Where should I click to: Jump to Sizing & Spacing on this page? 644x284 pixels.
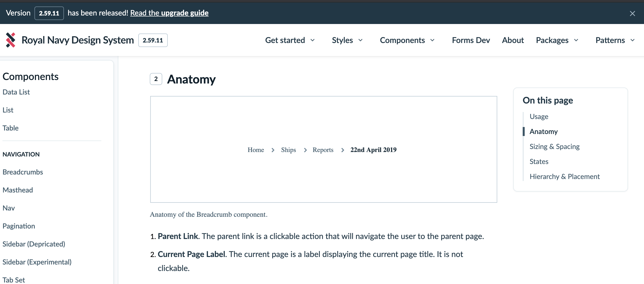(x=554, y=146)
